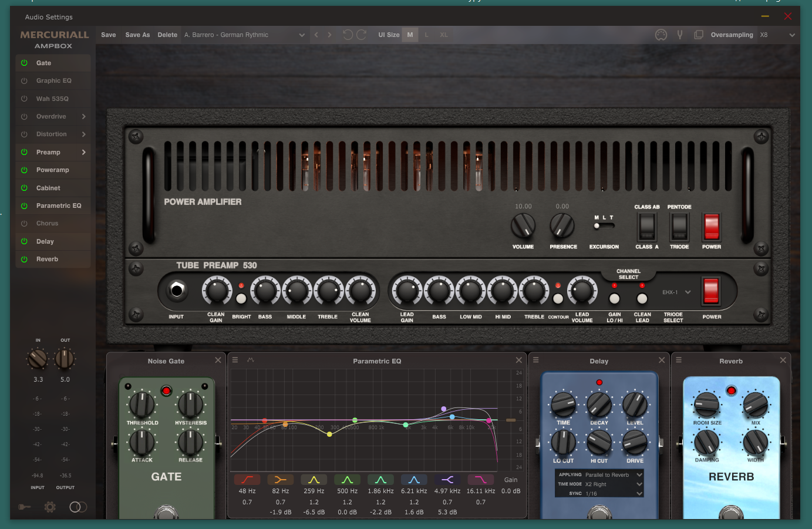Viewport: 812px width, 529px height.
Task: Flip the Pentode / Triode switch
Action: tap(679, 227)
